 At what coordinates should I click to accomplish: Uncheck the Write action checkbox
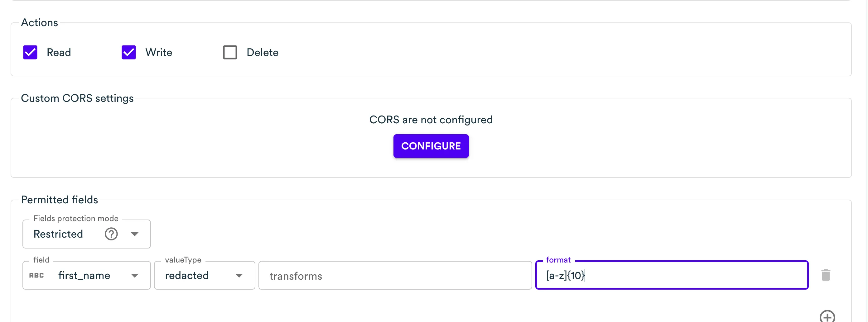[128, 53]
